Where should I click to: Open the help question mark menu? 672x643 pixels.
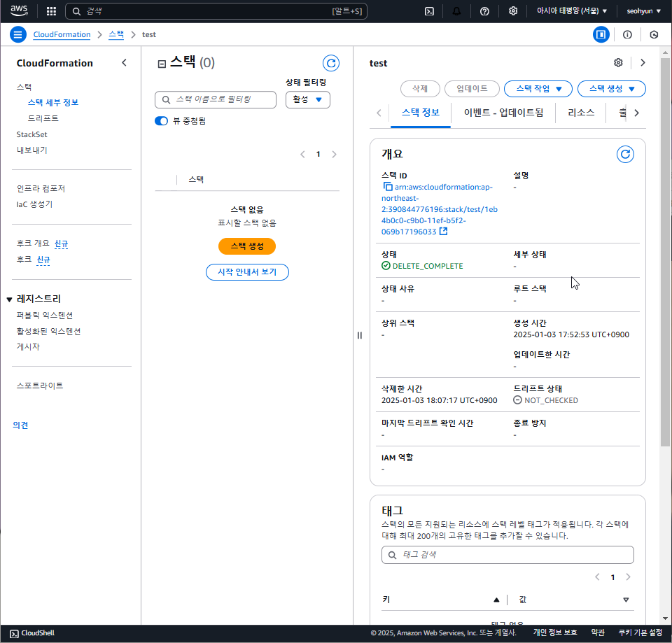(484, 11)
